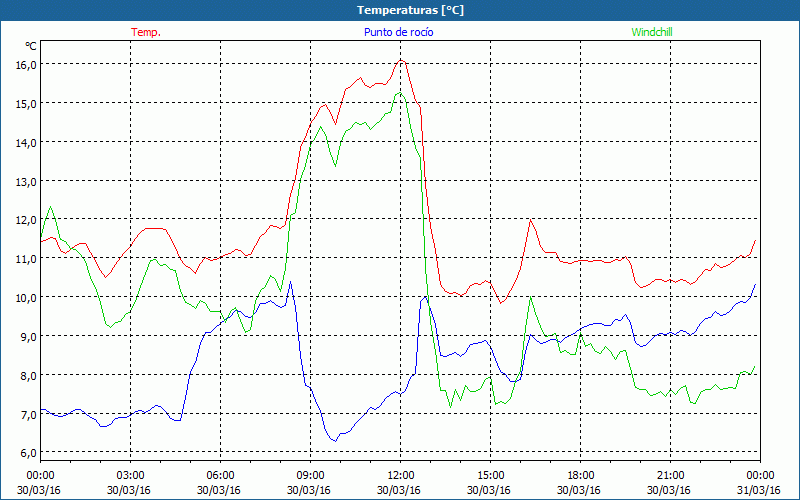Click the 7,0 y-axis value
Screen dimensions: 800x500
[28, 414]
